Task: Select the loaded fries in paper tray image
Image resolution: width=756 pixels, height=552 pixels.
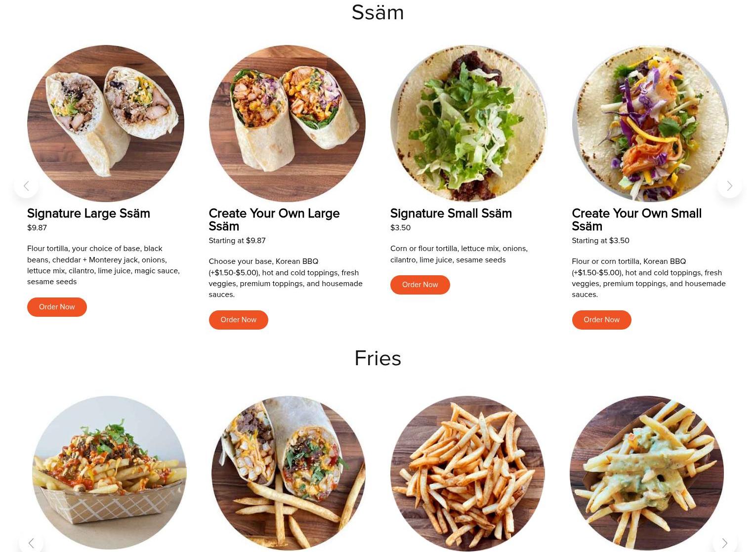Action: tap(109, 473)
